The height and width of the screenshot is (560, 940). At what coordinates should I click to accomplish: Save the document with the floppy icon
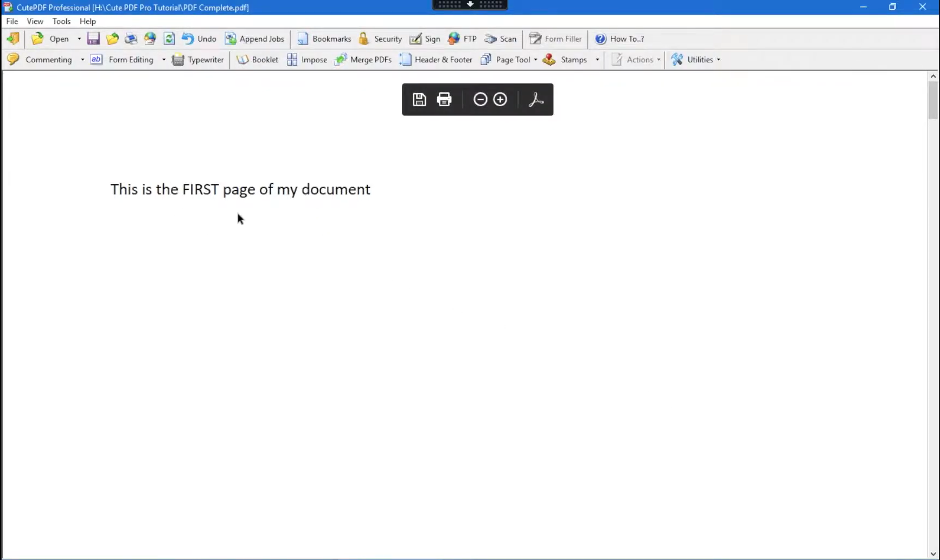tap(93, 38)
